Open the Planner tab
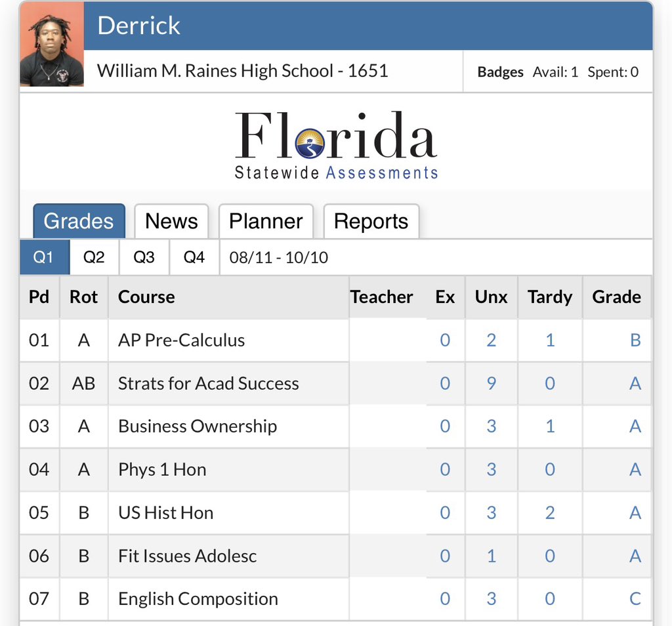The width and height of the screenshot is (672, 626). [266, 221]
